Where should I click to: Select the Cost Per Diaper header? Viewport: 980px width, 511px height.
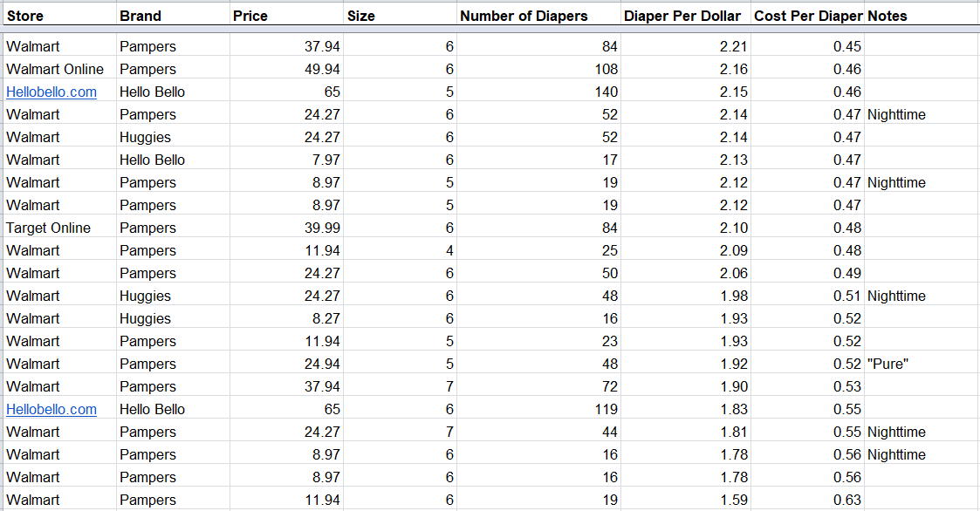pos(808,17)
